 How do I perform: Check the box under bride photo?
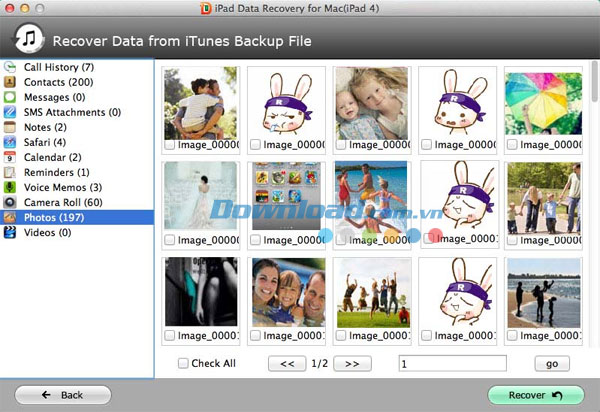click(x=170, y=240)
